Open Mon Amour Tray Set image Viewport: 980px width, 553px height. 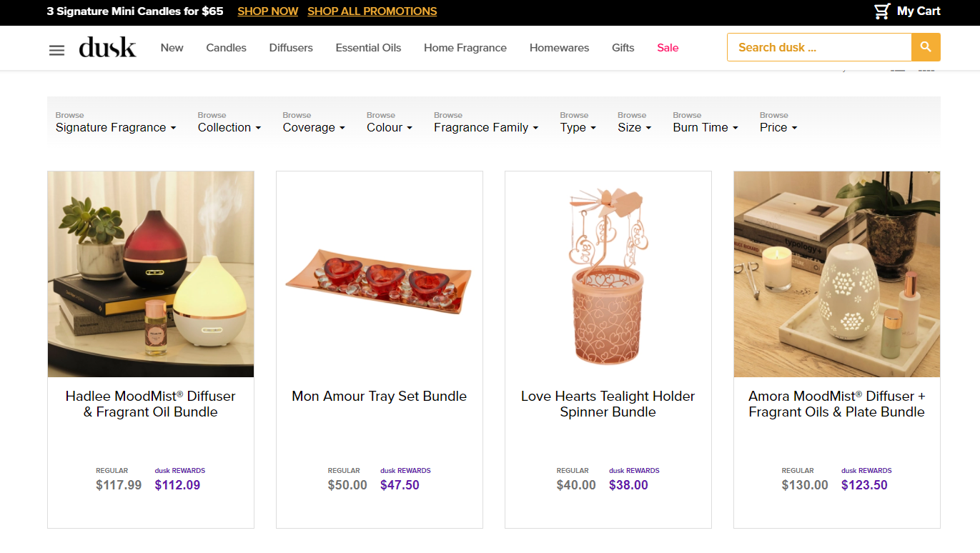tap(380, 274)
